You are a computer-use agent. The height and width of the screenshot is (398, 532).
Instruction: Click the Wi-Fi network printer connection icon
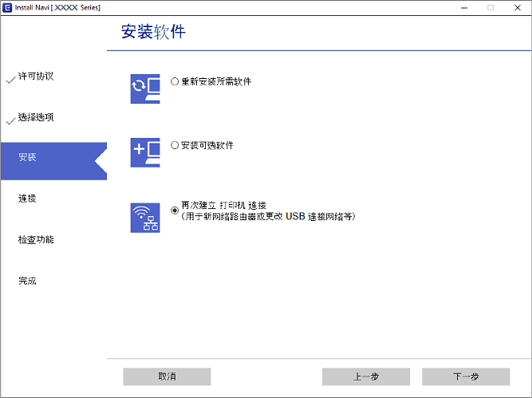144,217
